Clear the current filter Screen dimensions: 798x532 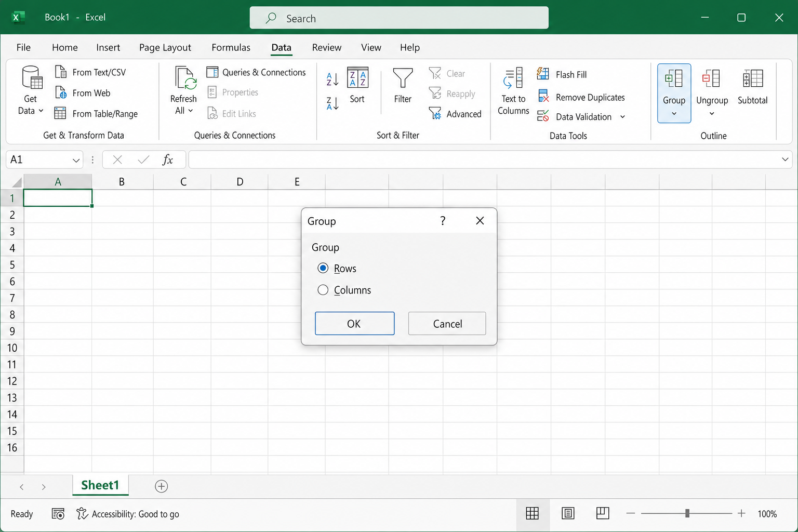point(447,74)
